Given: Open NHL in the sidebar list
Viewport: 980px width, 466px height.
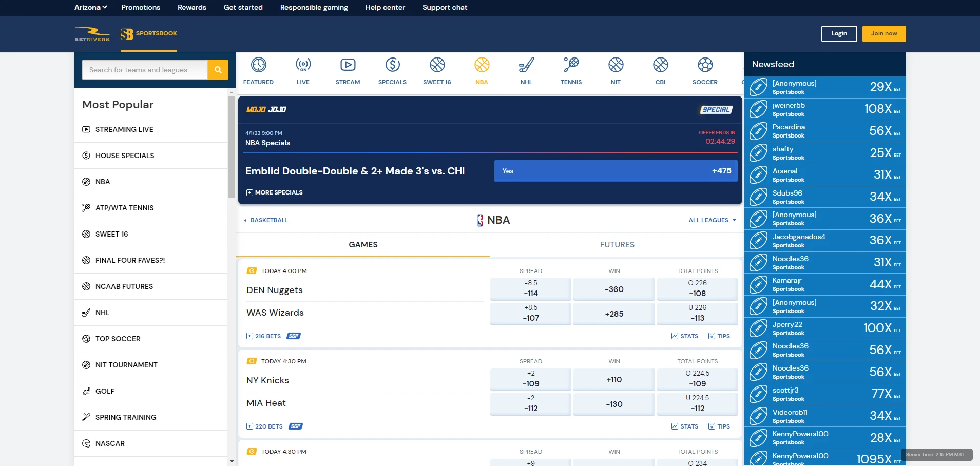Looking at the screenshot, I should click(151, 313).
